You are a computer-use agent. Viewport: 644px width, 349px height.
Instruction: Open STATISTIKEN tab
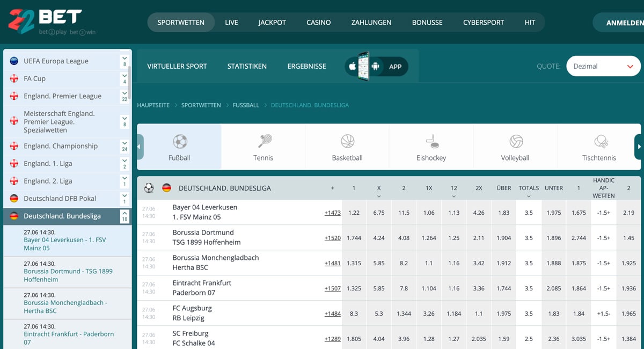247,66
